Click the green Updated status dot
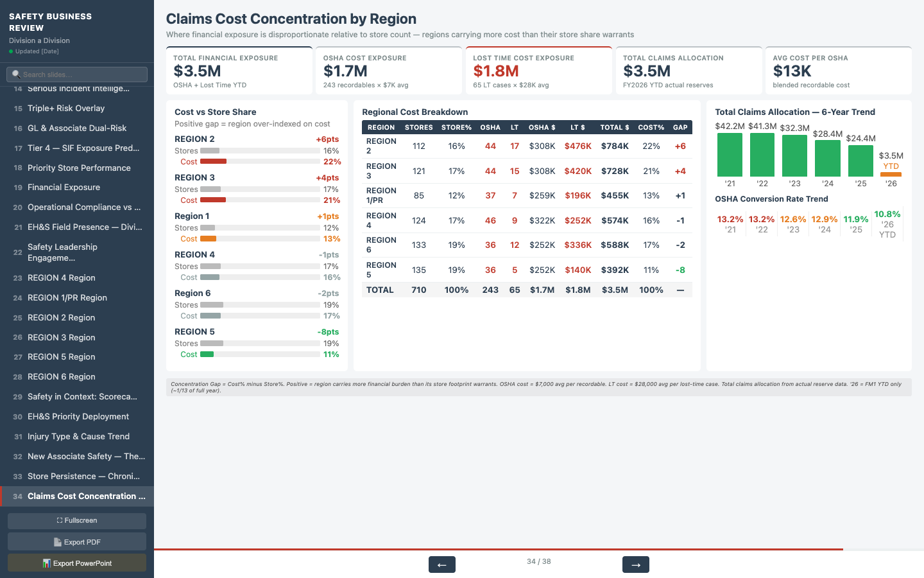The height and width of the screenshot is (578, 924). (10, 51)
